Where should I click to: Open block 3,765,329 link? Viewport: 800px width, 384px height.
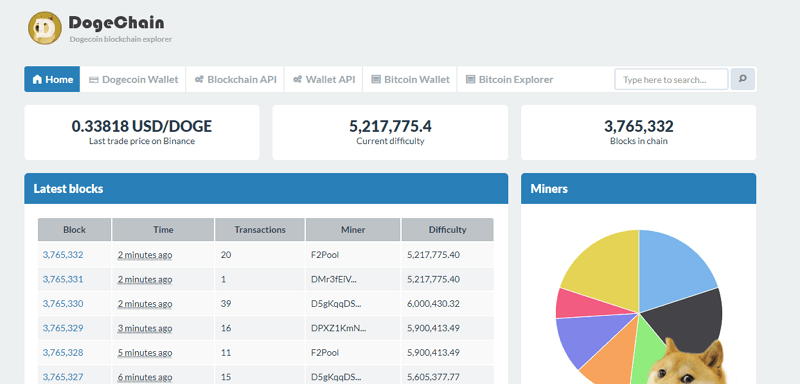[x=63, y=328]
